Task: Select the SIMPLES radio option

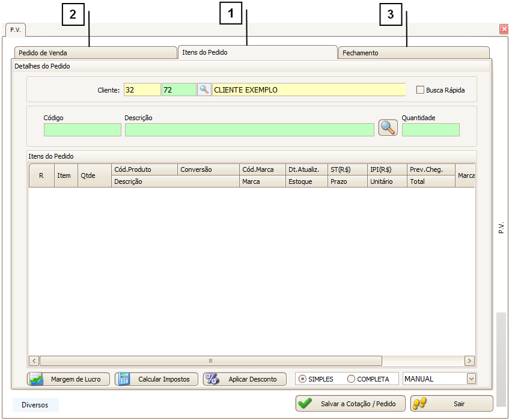Action: [x=303, y=379]
